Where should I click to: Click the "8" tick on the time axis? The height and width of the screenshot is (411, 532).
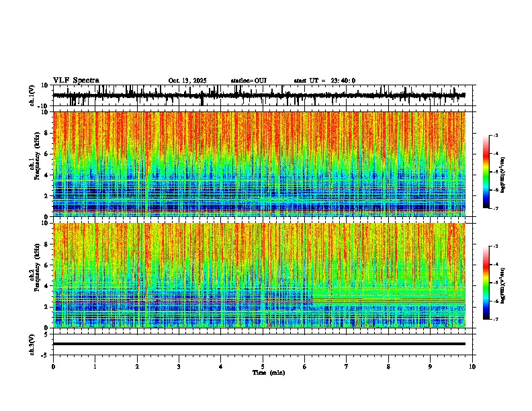pyautogui.click(x=388, y=367)
